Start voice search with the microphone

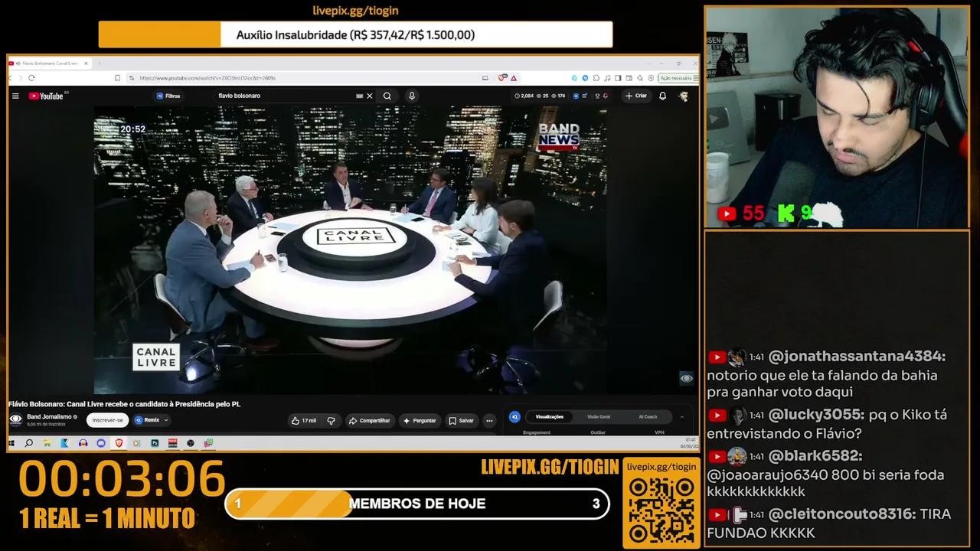[411, 96]
